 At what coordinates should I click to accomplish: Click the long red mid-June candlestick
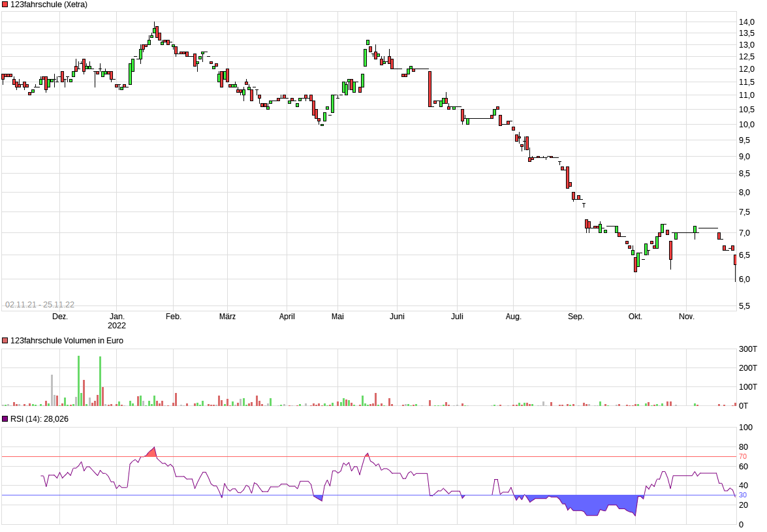coord(430,89)
